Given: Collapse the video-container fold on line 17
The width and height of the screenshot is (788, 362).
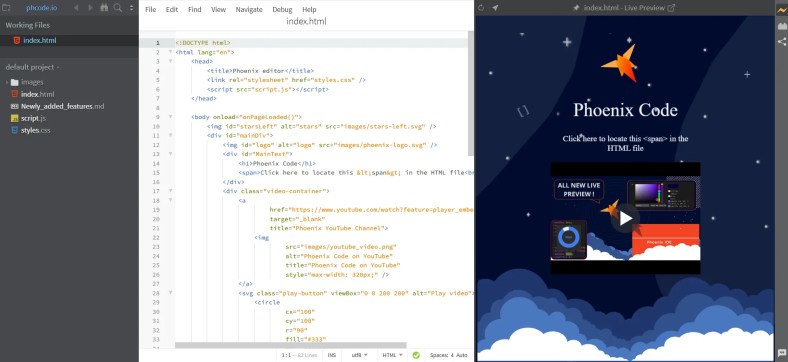Looking at the screenshot, I should pyautogui.click(x=170, y=191).
